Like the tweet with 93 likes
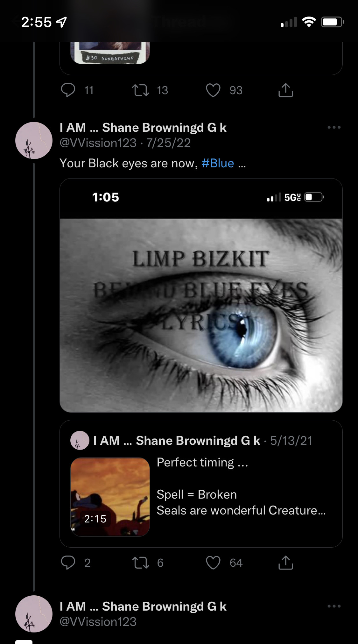This screenshot has width=358, height=644. (213, 90)
